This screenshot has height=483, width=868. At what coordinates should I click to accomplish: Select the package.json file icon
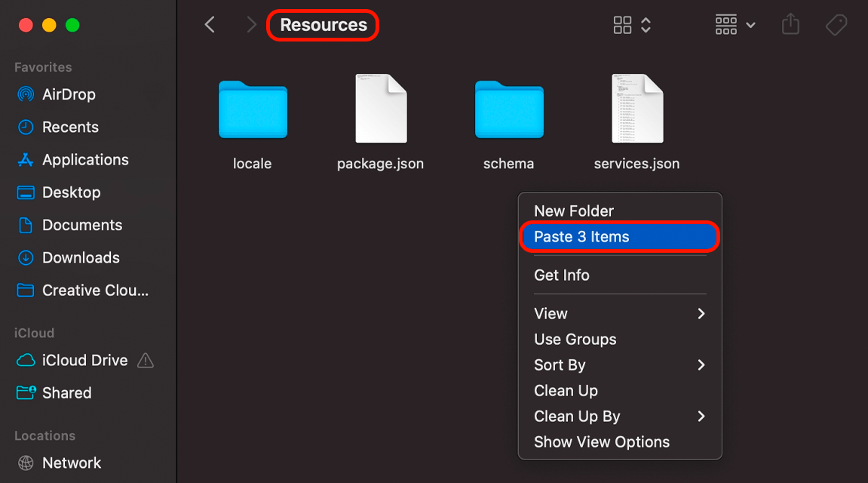[x=381, y=109]
